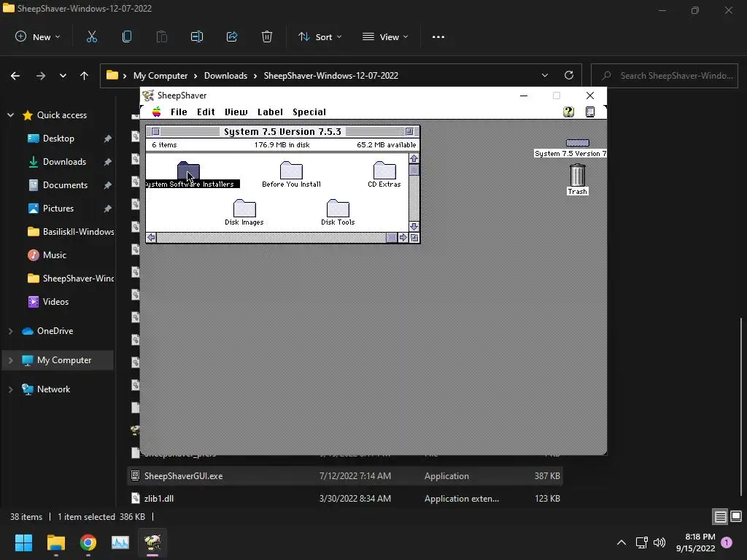Select the CD Extras folder
This screenshot has width=747, height=560.
[x=384, y=170]
